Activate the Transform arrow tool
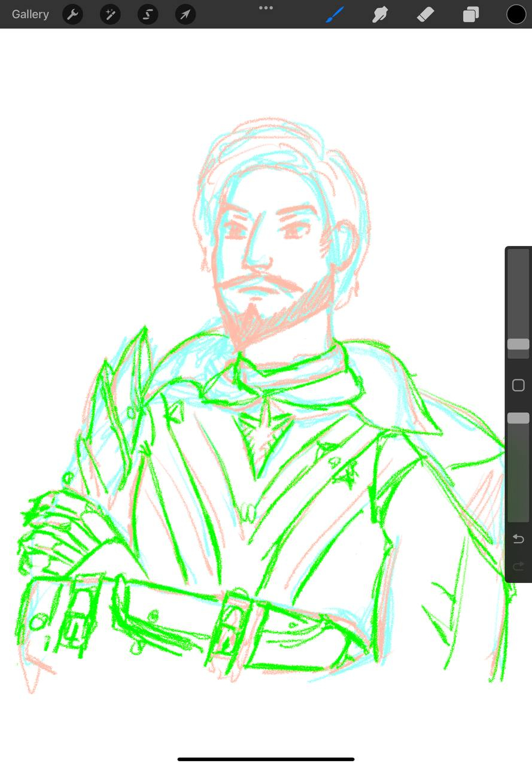532x766 pixels. click(186, 14)
